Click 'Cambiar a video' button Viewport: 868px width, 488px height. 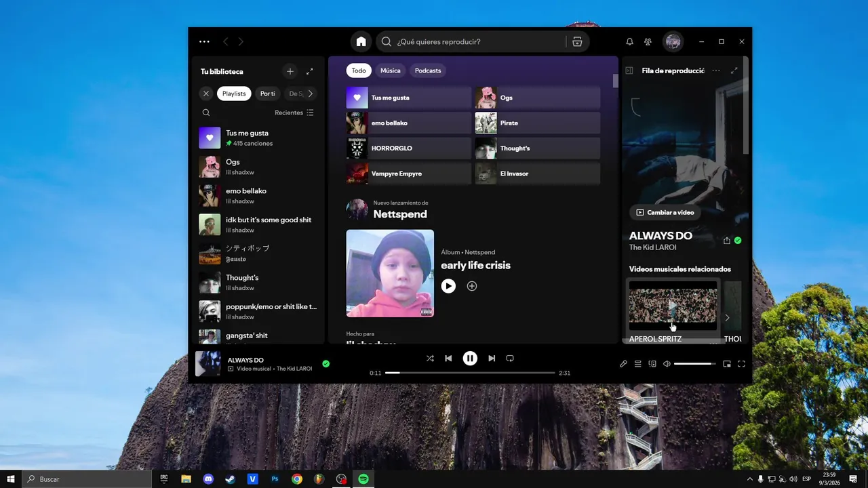click(x=665, y=212)
